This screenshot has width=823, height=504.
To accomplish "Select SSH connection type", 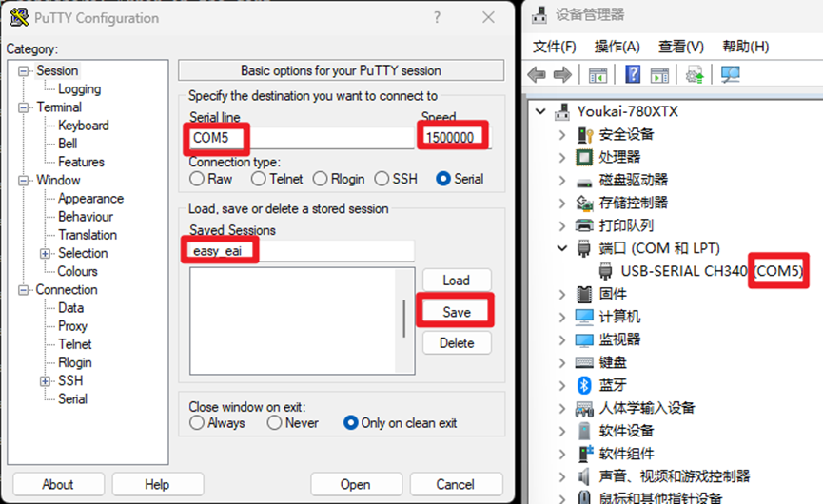I will click(382, 179).
